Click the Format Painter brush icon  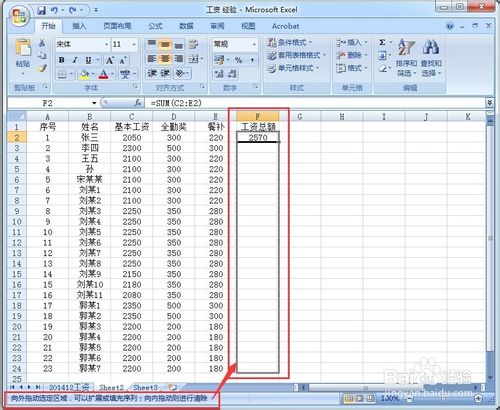pyautogui.click(x=42, y=68)
